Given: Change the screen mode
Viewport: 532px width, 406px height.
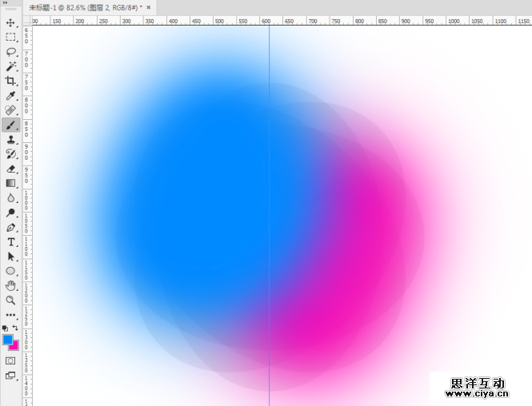Looking at the screenshot, I should pos(10,376).
